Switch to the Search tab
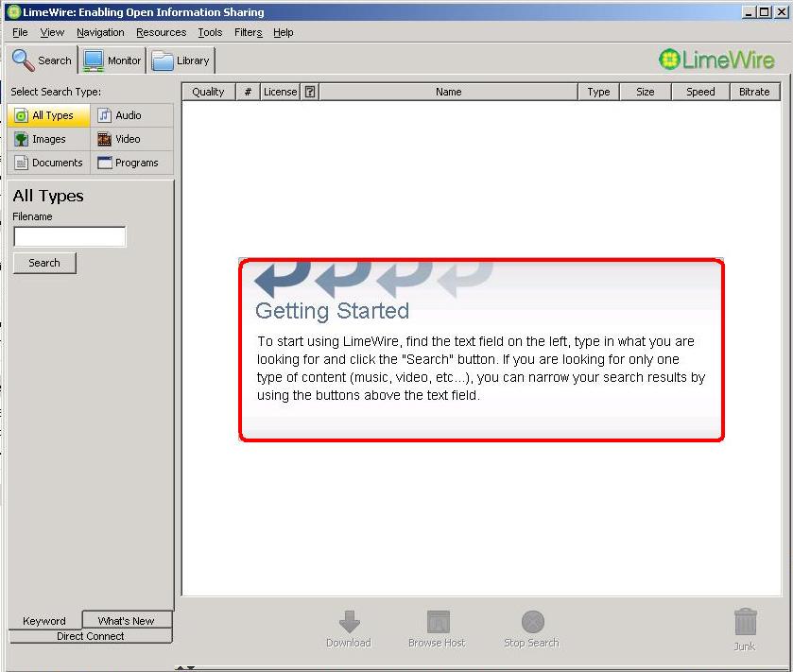Screen dimensions: 793x672 pyautogui.click(x=43, y=60)
